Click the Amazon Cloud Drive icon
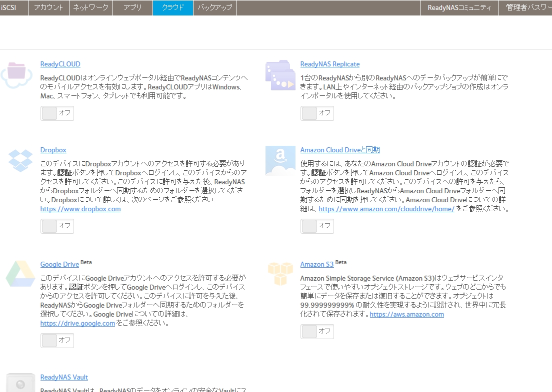Screen dimensions: 552x392 click(x=280, y=161)
